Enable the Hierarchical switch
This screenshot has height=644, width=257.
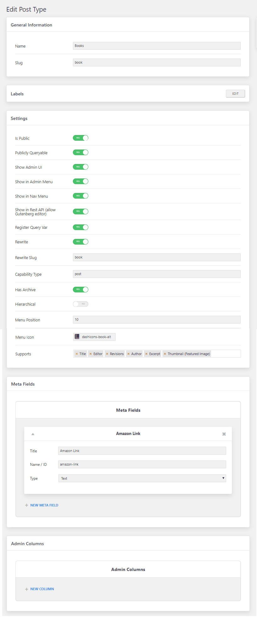click(x=81, y=304)
